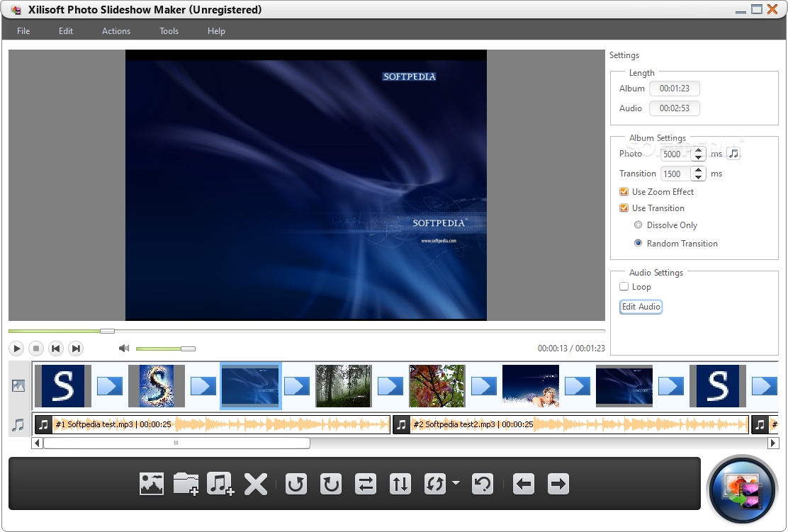Click the timeline right scroll arrow
Viewport: 788px width, 532px height.
coord(773,443)
